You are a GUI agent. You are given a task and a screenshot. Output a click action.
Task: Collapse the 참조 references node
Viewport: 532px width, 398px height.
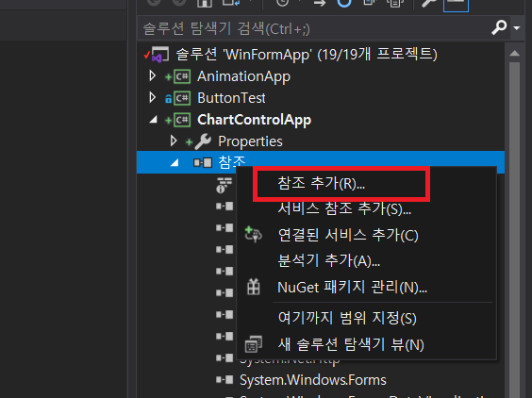[175, 163]
